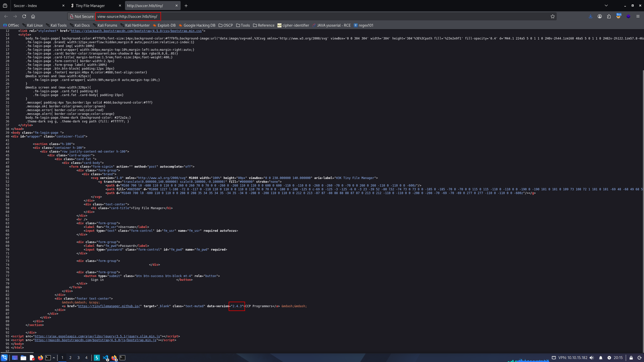Open the Kali Tools bookmark
Image resolution: width=644 pixels, height=362 pixels.
pos(56,25)
